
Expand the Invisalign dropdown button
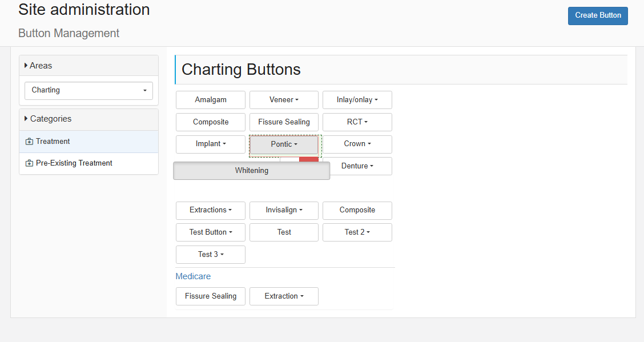tap(284, 210)
